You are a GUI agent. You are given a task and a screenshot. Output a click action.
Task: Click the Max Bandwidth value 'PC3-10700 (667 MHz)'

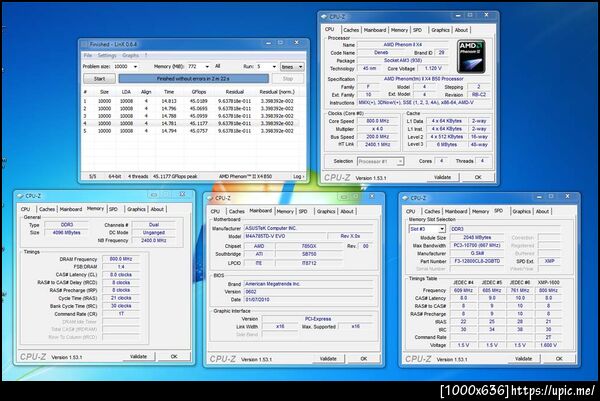click(477, 245)
